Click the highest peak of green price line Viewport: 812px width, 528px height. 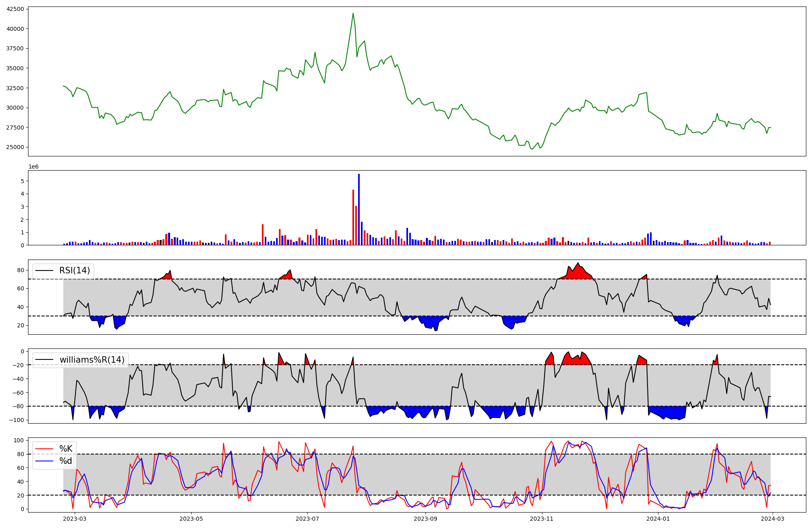pyautogui.click(x=353, y=13)
